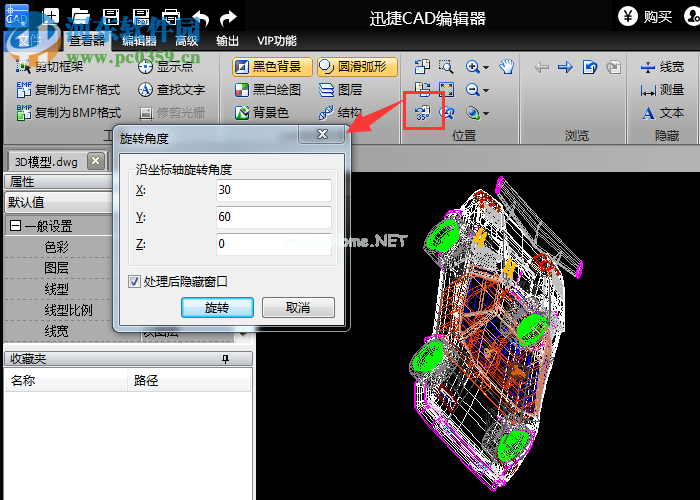Click the zoom in magnifier icon

pos(472,67)
